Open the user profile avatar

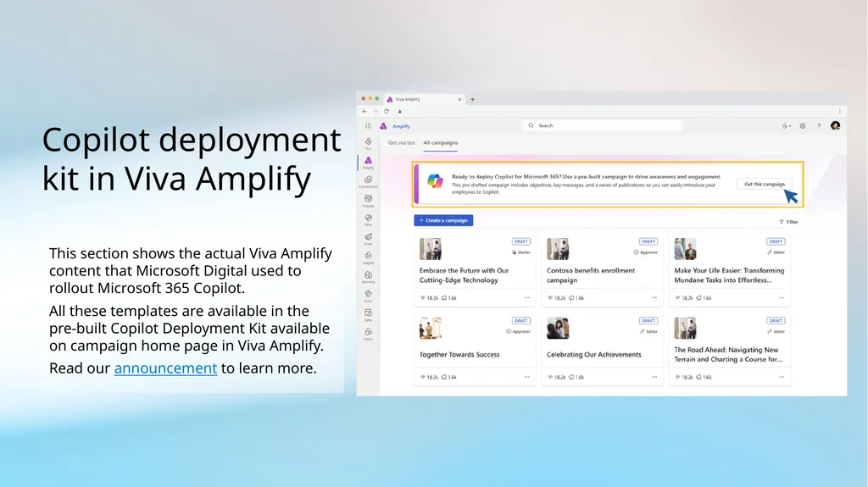(835, 125)
